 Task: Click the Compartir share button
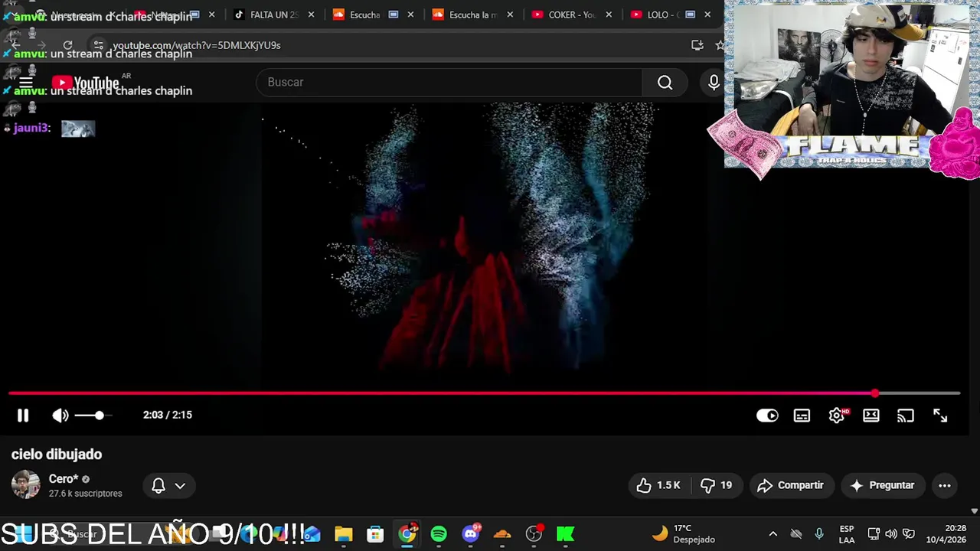tap(790, 485)
